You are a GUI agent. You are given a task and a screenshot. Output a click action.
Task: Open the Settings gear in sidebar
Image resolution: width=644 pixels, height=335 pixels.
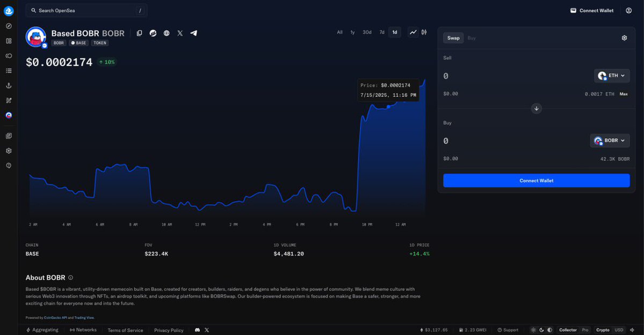9,151
